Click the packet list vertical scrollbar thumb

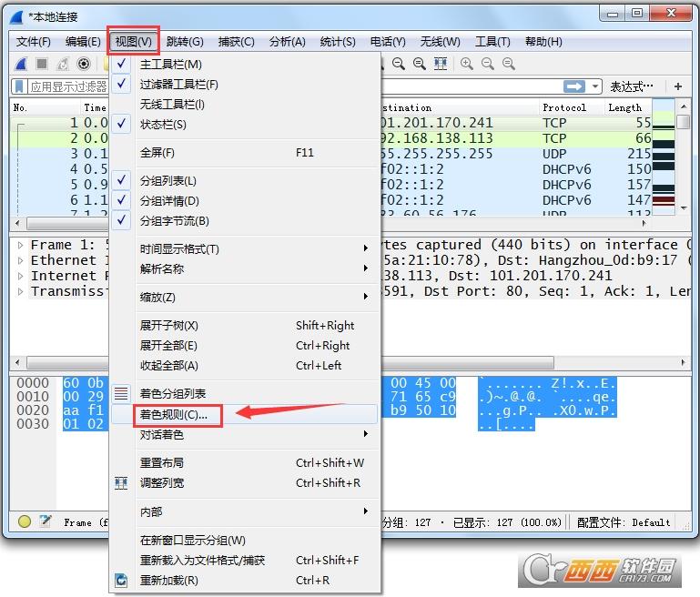tap(683, 122)
